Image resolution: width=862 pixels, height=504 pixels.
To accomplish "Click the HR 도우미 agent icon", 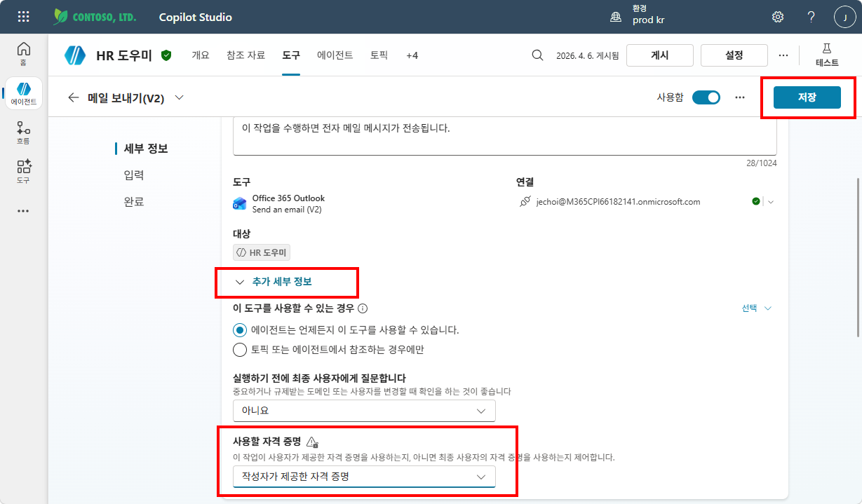I will 75,55.
